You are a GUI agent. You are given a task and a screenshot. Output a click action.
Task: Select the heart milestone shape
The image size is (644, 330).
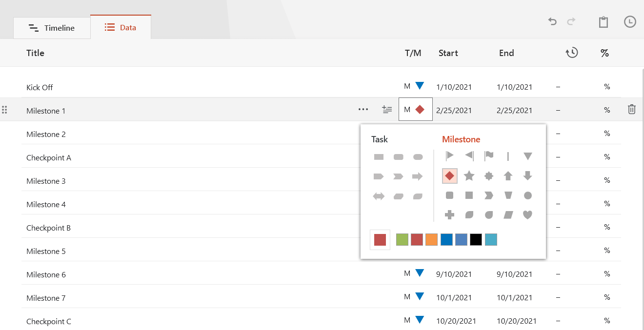tap(527, 214)
